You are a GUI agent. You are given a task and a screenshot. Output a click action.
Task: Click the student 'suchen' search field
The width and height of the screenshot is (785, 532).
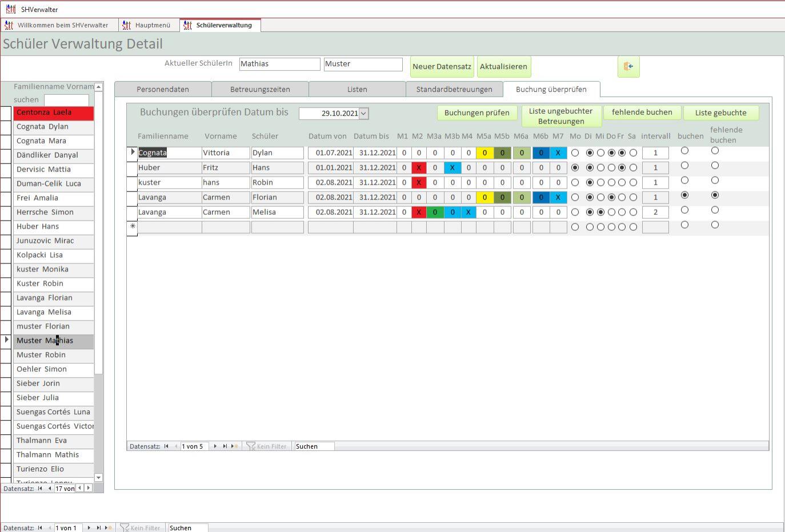(66, 99)
